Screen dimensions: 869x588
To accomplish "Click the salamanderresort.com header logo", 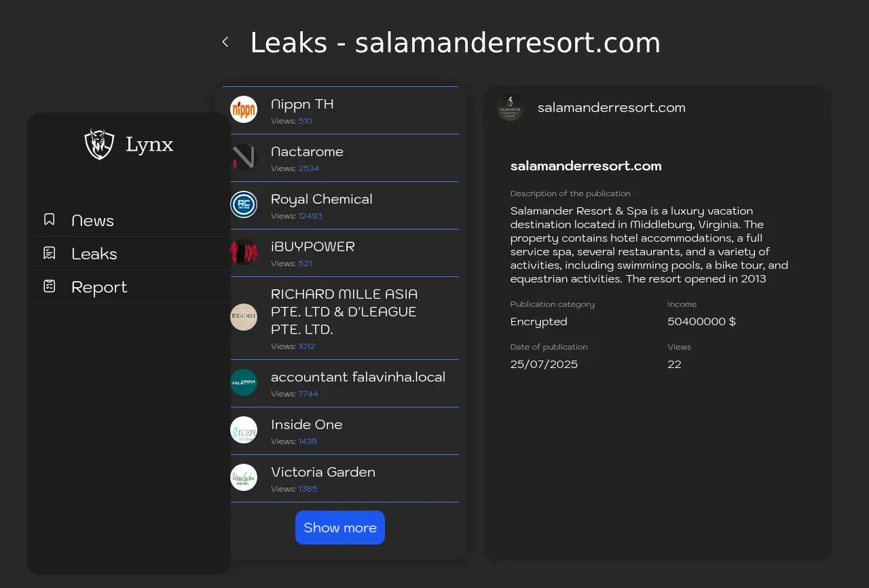I will [510, 107].
